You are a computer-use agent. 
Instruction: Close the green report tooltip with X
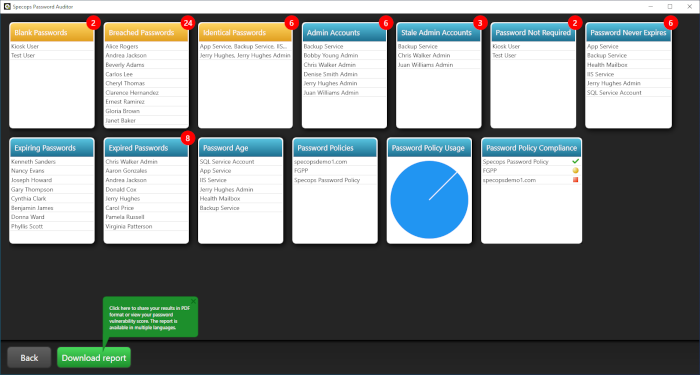193,301
